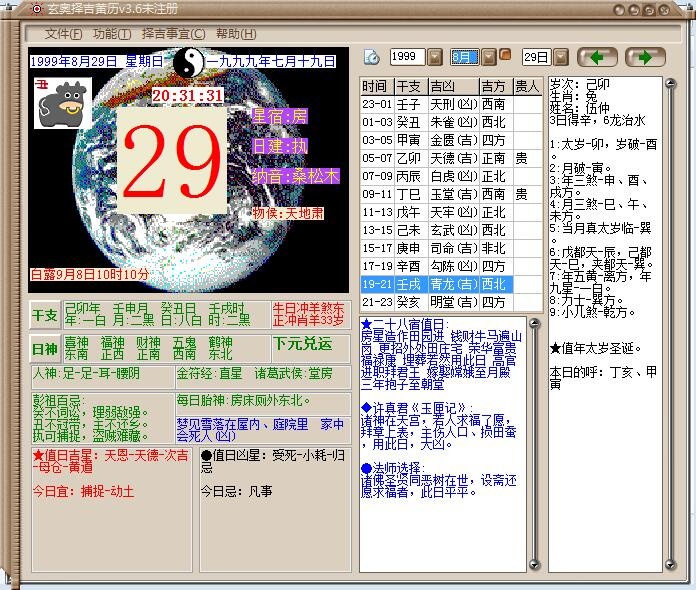Click the 时间 column header
The image size is (696, 590).
click(377, 86)
